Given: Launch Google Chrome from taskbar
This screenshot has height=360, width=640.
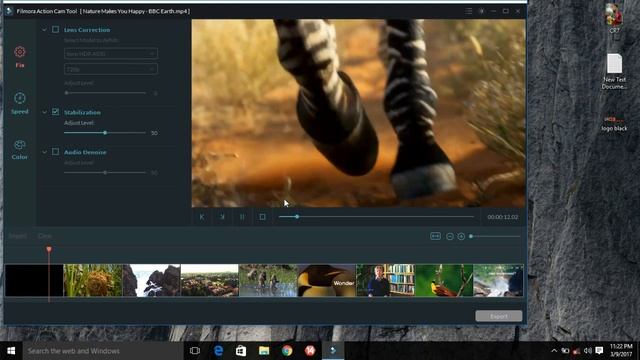Looking at the screenshot, I should tap(287, 351).
